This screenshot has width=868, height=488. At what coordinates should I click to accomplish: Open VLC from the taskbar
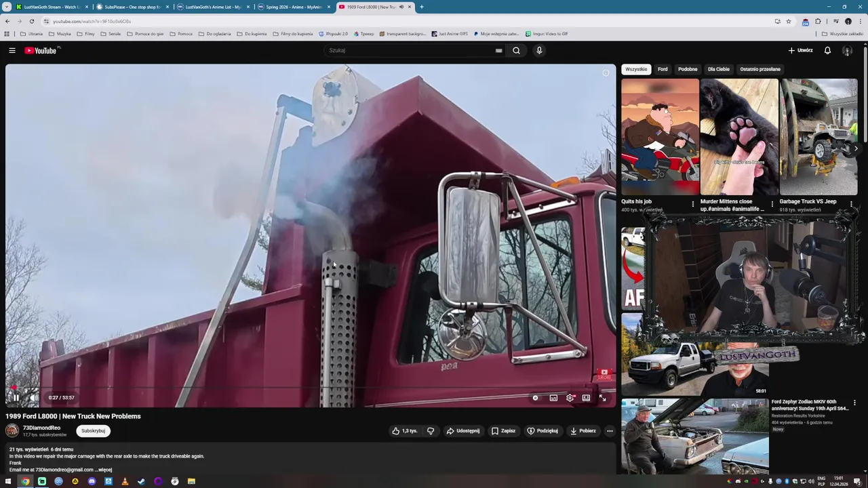(x=125, y=481)
